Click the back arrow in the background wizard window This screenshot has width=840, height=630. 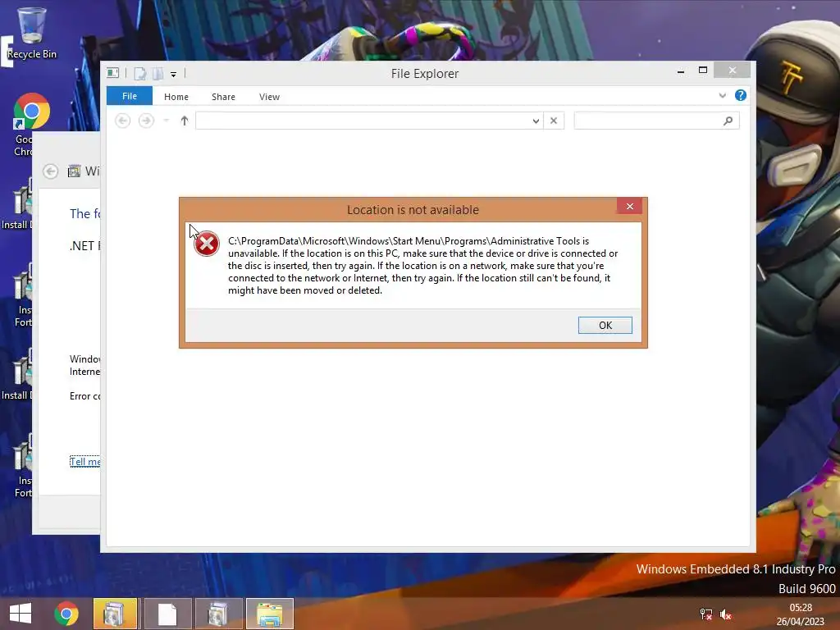[50, 171]
